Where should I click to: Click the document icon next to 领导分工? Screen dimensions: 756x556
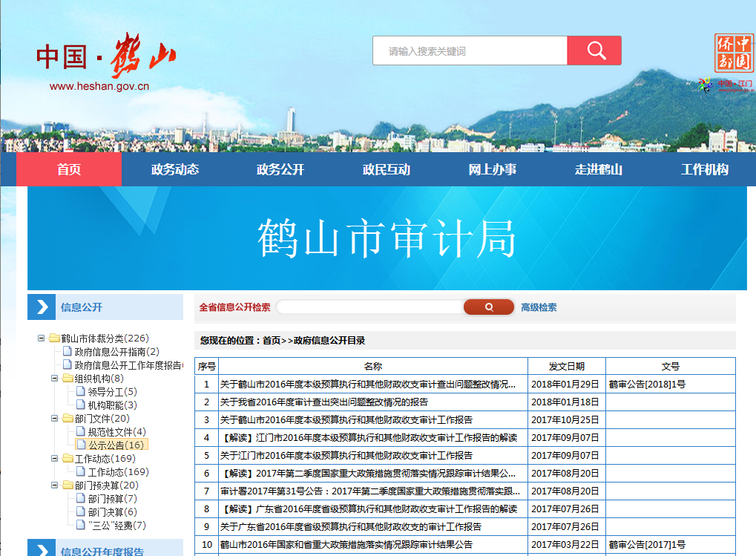pos(81,392)
